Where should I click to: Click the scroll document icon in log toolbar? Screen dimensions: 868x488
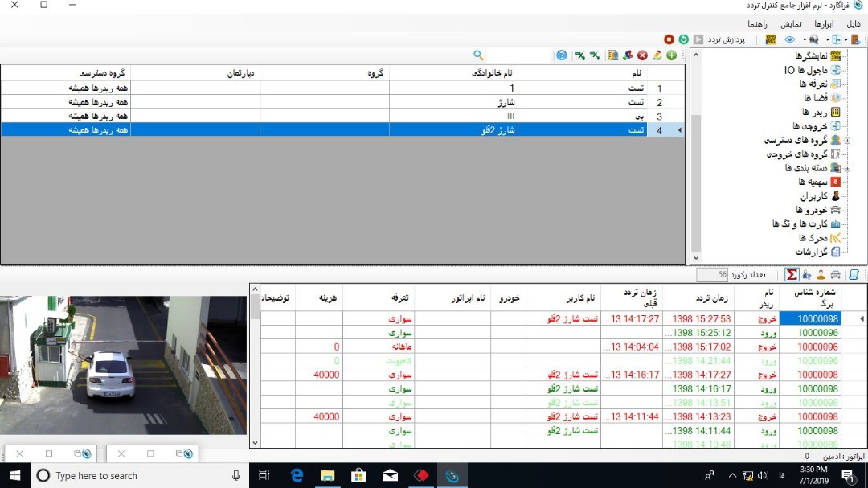(x=854, y=275)
